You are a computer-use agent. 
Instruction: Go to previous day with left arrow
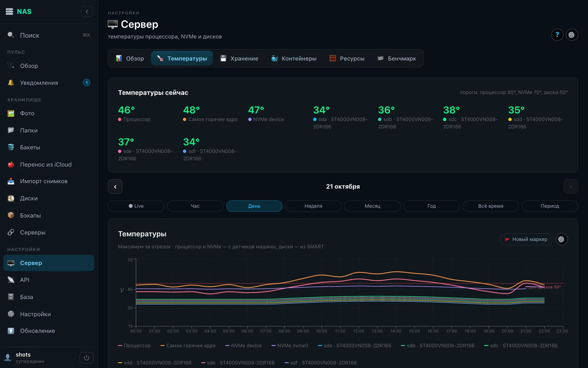[115, 186]
